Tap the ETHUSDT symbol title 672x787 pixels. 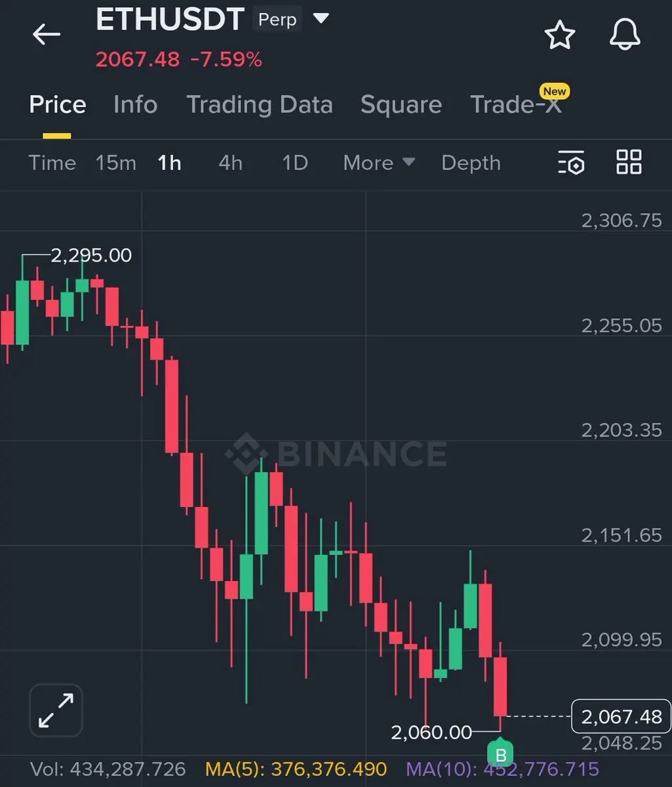coord(170,20)
